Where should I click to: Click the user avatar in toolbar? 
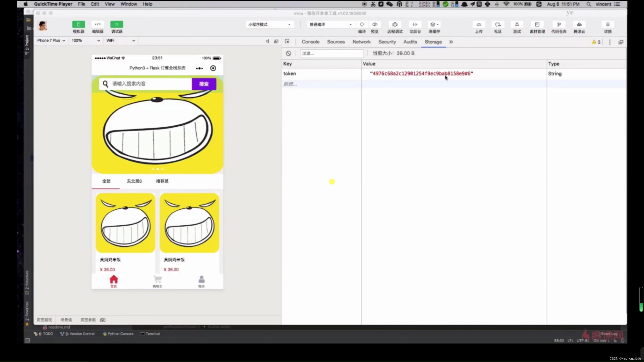42,26
